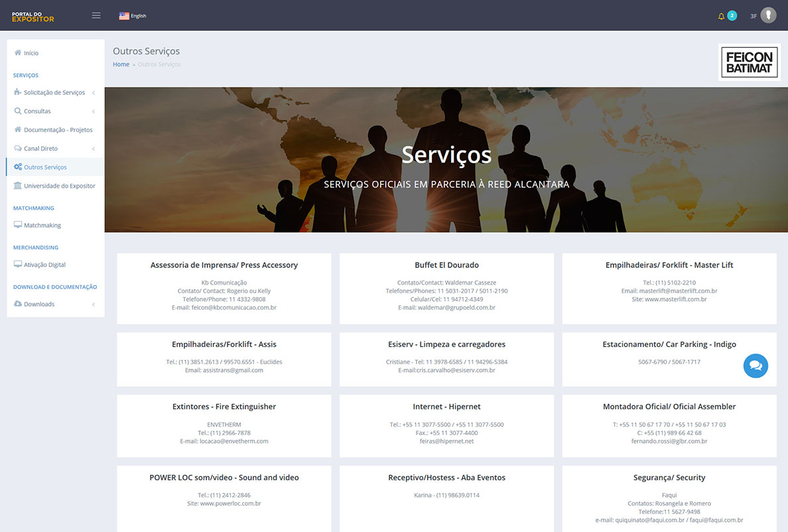Viewport: 788px width, 532px height.
Task: Open site www.masterlift.com.br
Action: click(x=675, y=299)
